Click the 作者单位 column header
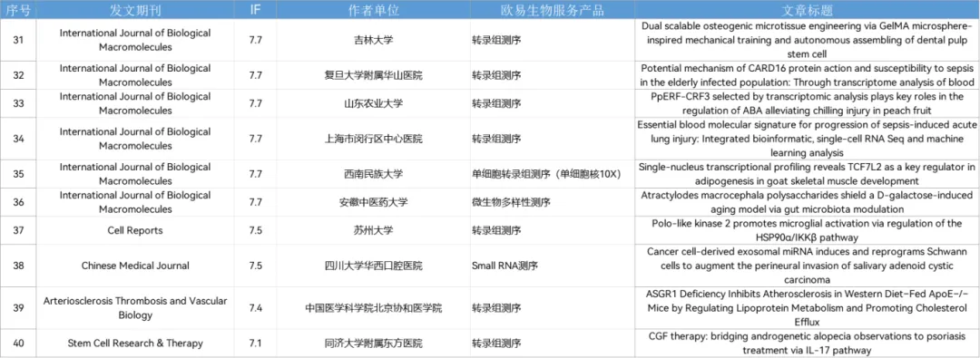 tap(373, 11)
